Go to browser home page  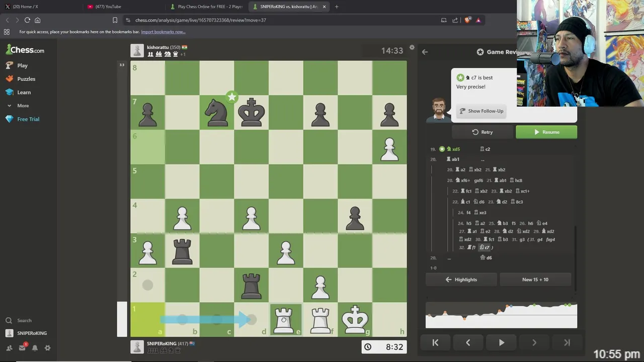point(37,20)
